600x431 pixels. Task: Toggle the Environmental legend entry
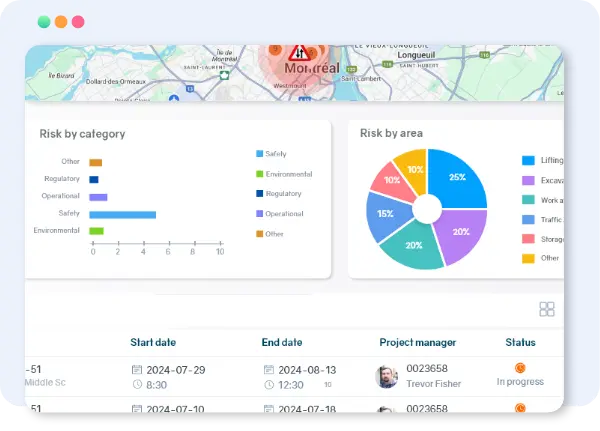point(260,174)
